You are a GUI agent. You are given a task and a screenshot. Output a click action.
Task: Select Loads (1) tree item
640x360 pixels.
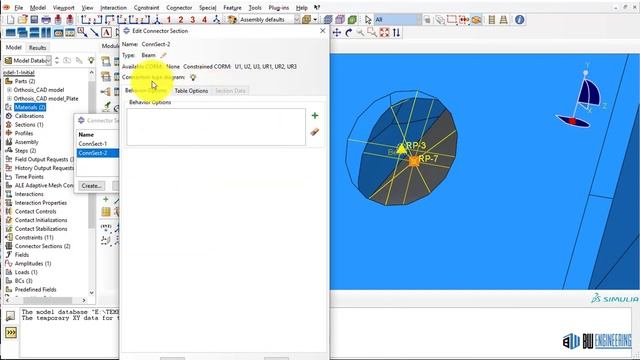pos(26,272)
